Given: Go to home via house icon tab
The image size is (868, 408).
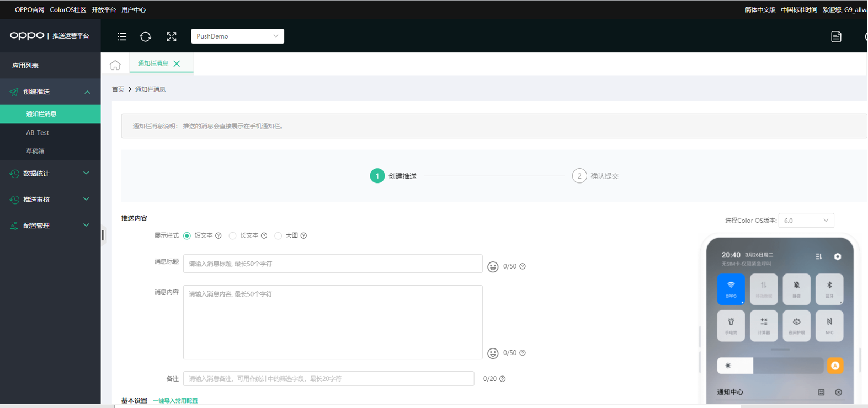Looking at the screenshot, I should [x=115, y=65].
